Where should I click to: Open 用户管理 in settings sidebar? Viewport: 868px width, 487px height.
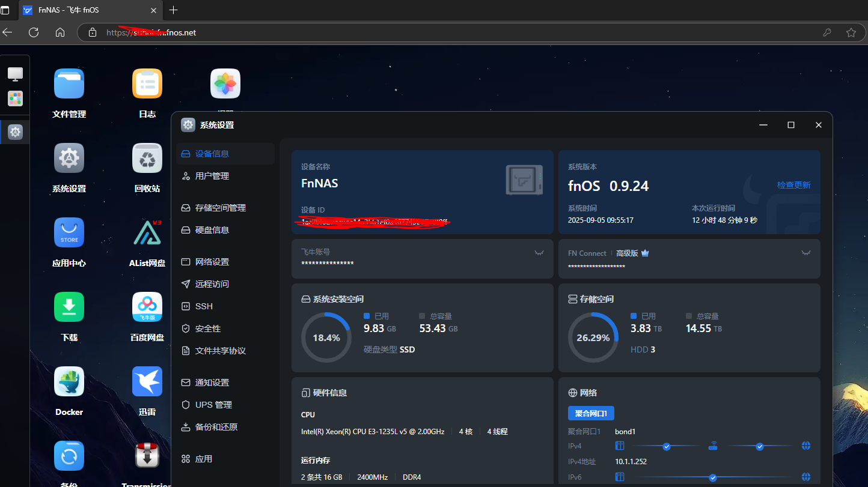point(212,176)
